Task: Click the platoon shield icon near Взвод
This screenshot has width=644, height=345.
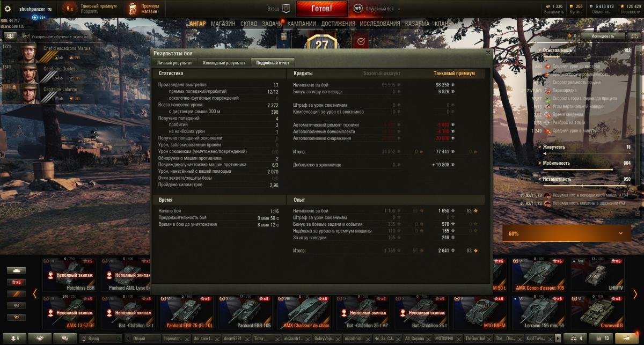Action: [x=286, y=9]
